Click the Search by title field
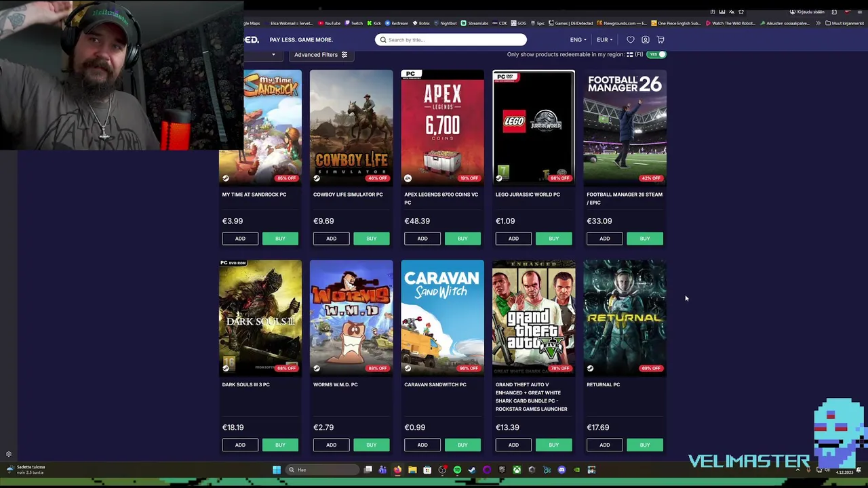Screen dimensions: 868x488 [450, 40]
